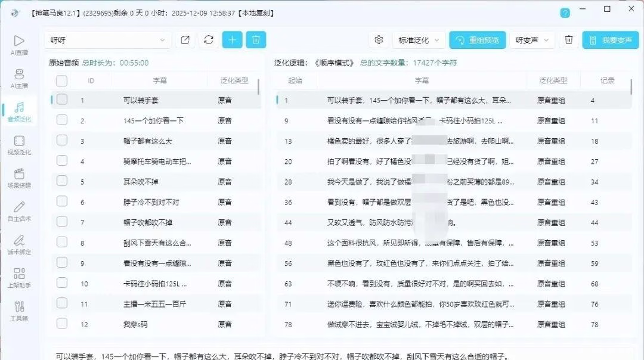Check the box for row 耳朵吹不掉

pyautogui.click(x=62, y=182)
